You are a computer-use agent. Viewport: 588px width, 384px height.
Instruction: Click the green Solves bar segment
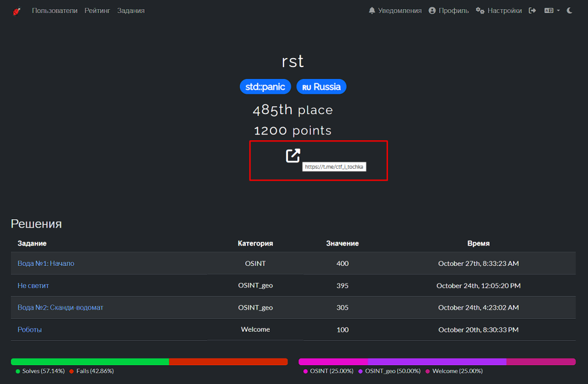click(90, 362)
